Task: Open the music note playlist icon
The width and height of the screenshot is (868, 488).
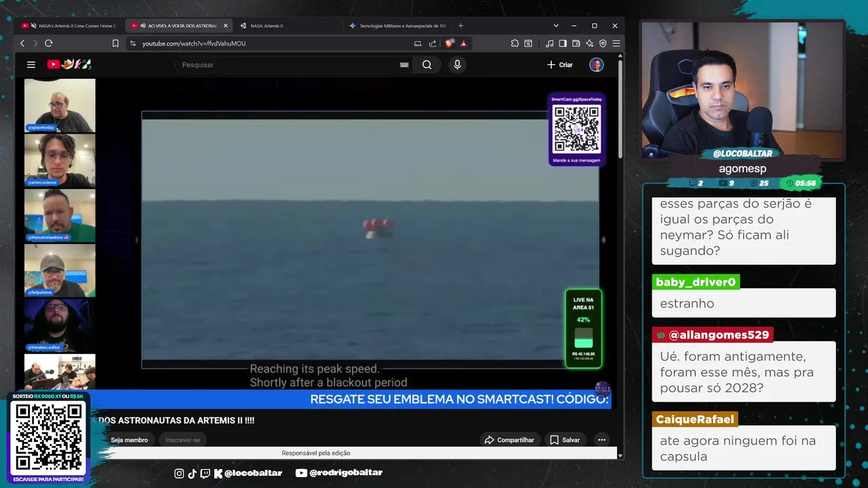Action: (x=549, y=43)
